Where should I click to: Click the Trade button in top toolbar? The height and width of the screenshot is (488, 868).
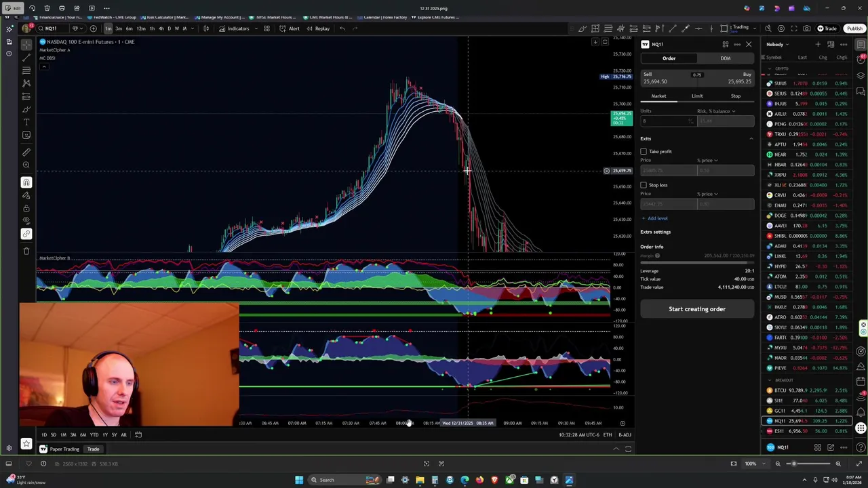tap(827, 28)
